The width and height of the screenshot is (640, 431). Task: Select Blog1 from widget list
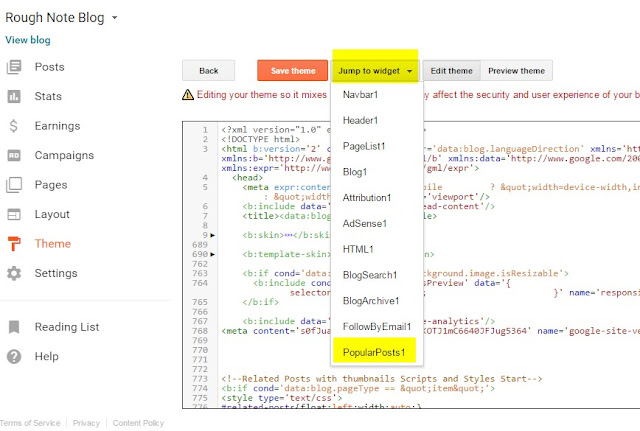tap(355, 172)
